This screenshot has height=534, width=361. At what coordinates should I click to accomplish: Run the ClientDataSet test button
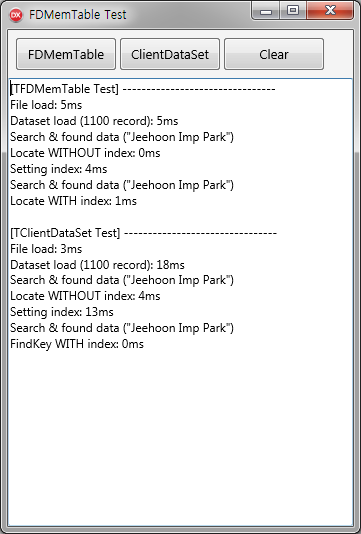[x=170, y=54]
